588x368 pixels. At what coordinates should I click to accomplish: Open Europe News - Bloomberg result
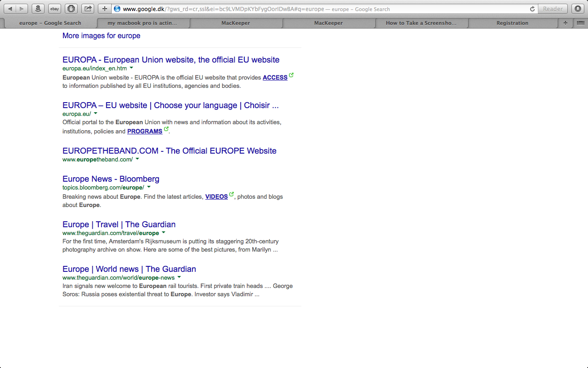(x=111, y=179)
